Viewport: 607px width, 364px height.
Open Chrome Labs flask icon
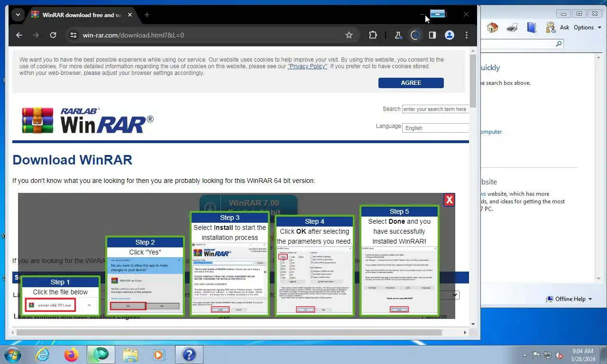(x=398, y=35)
